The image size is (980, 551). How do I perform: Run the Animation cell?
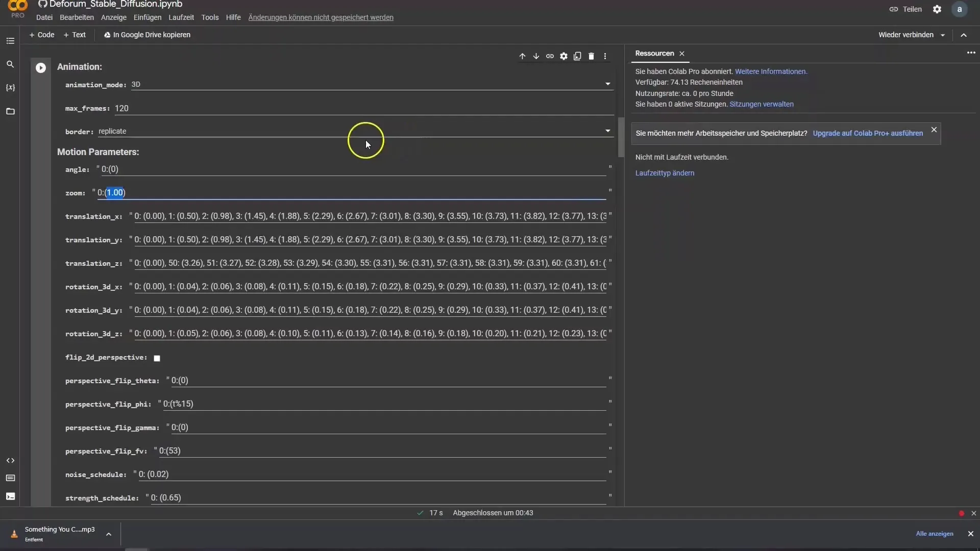41,68
